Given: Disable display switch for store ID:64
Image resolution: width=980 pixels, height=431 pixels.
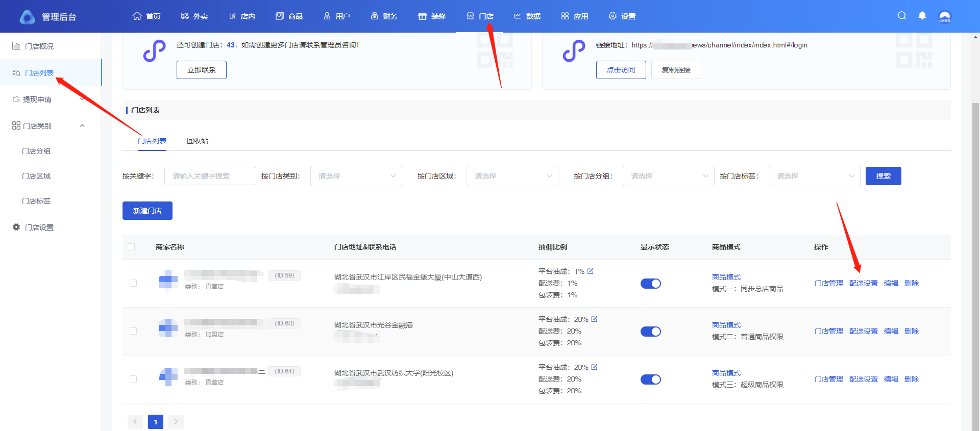Looking at the screenshot, I should (x=651, y=379).
